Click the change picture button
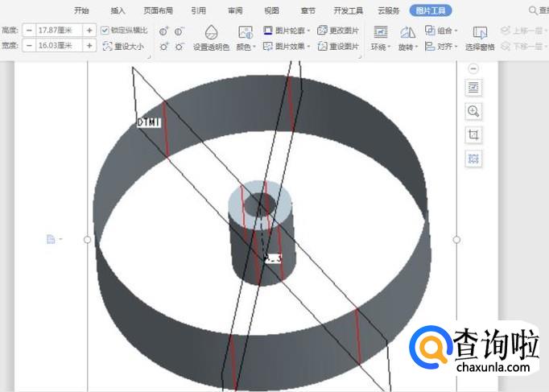The width and height of the screenshot is (549, 392). [x=338, y=31]
